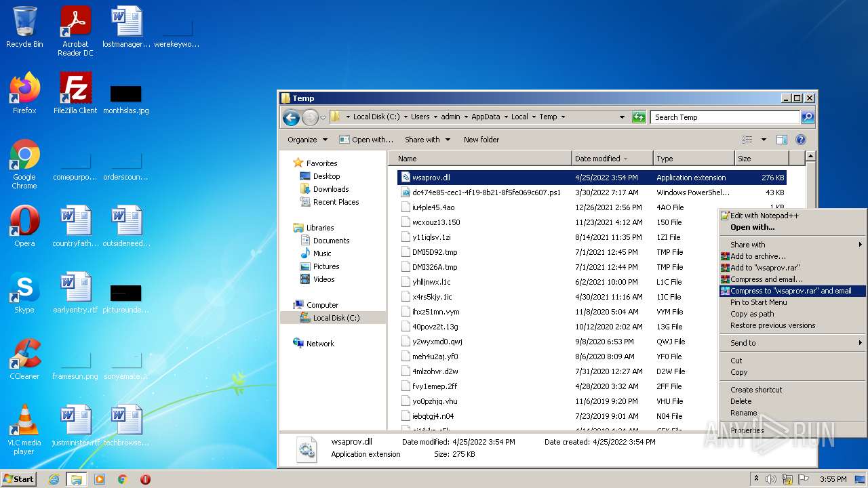Sort by Type column header
The height and width of the screenshot is (488, 868).
694,159
